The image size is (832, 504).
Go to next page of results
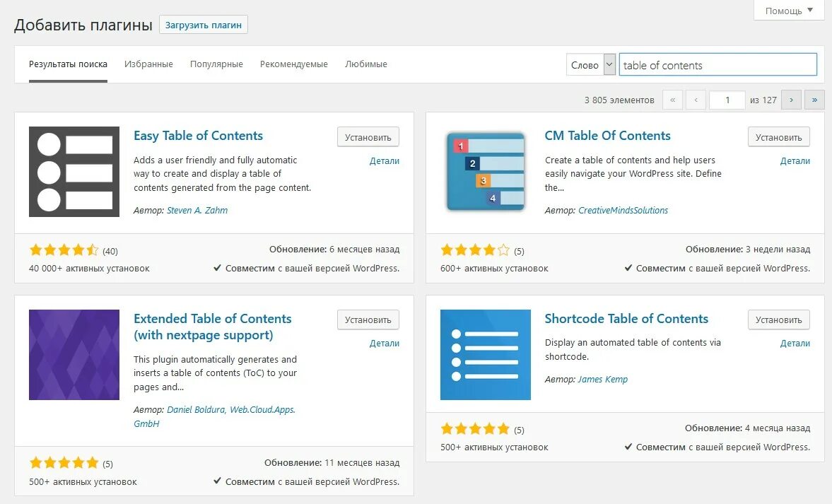pyautogui.click(x=791, y=100)
